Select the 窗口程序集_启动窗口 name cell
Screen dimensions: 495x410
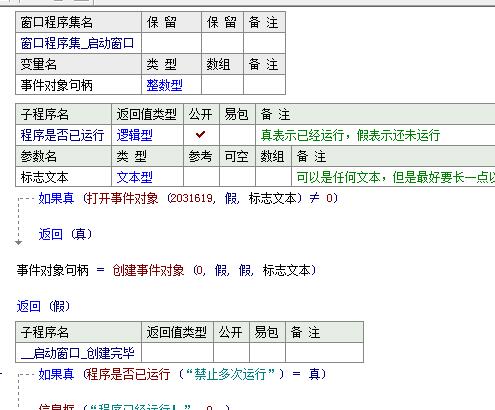point(78,43)
